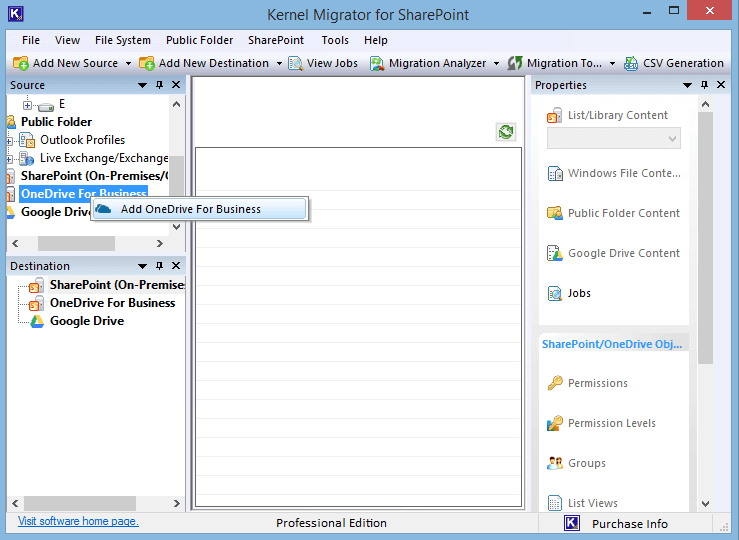Click the Properties scroll down arrow

coord(706,504)
